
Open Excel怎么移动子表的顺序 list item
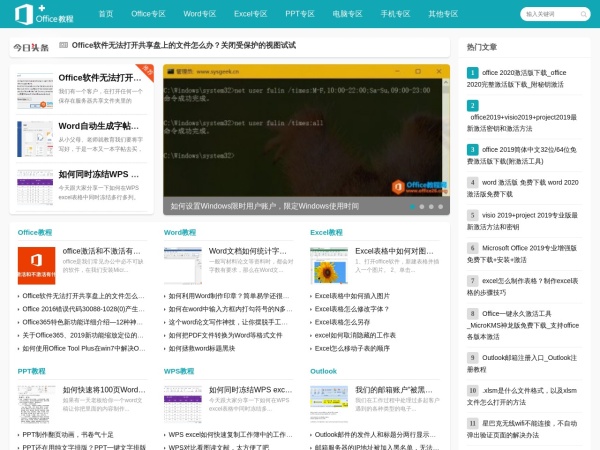[352, 348]
